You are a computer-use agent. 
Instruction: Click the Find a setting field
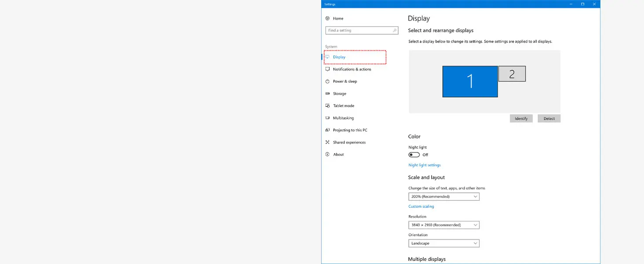click(x=362, y=30)
